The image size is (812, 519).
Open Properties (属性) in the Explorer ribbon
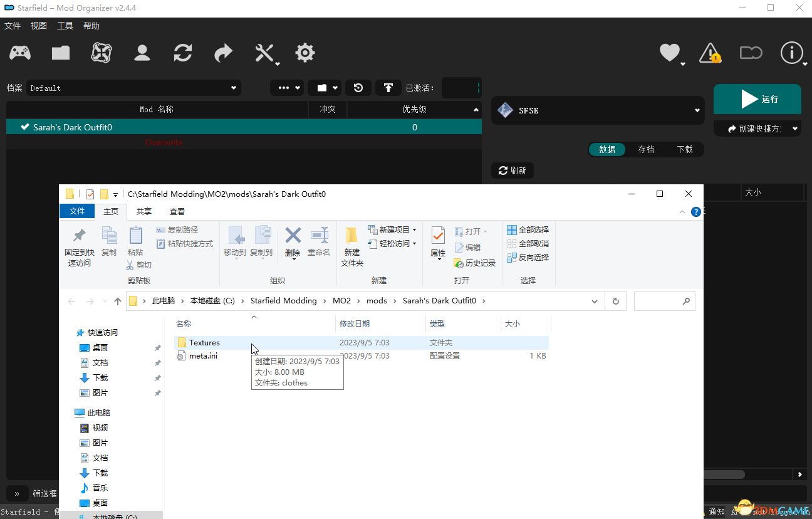point(438,243)
